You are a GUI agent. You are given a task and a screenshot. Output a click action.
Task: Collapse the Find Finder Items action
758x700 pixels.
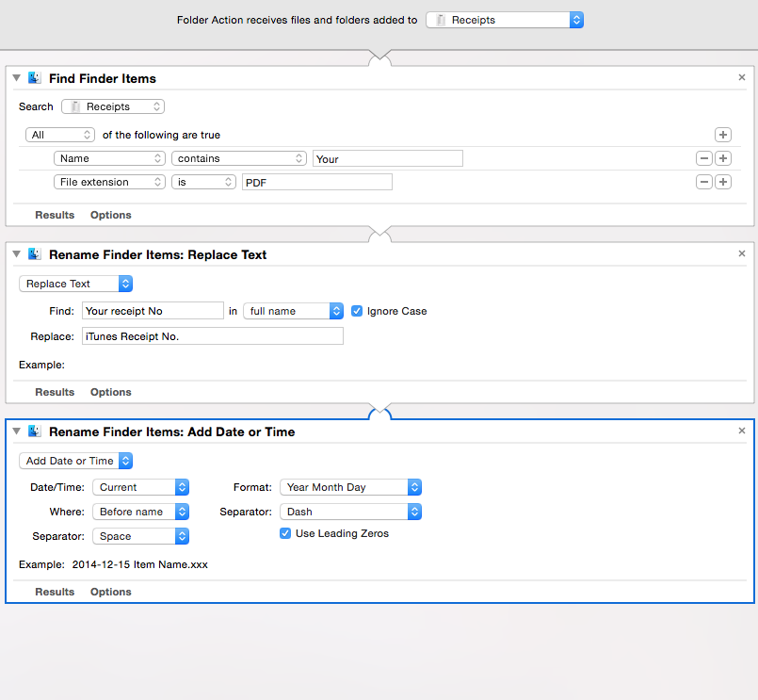[x=16, y=78]
